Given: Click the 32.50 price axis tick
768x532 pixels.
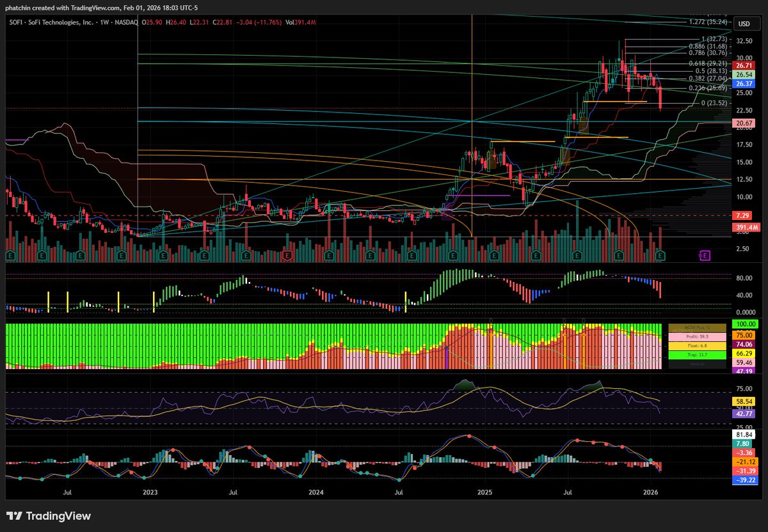Looking at the screenshot, I should [744, 40].
